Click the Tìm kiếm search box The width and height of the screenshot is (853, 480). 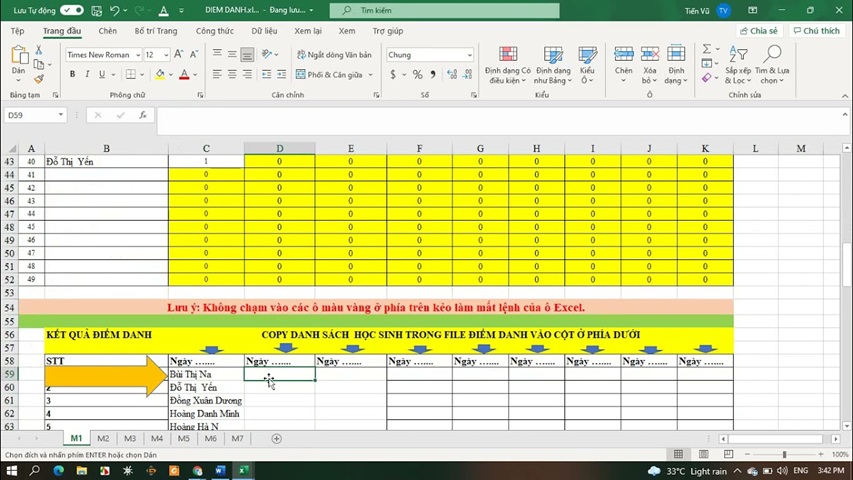(x=445, y=10)
